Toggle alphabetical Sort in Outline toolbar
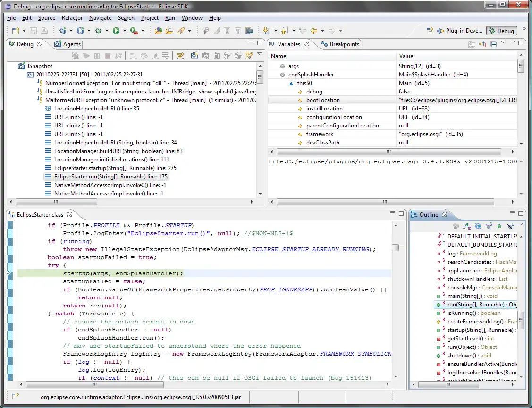Screen dimensions: 532x408 [x=467, y=226]
